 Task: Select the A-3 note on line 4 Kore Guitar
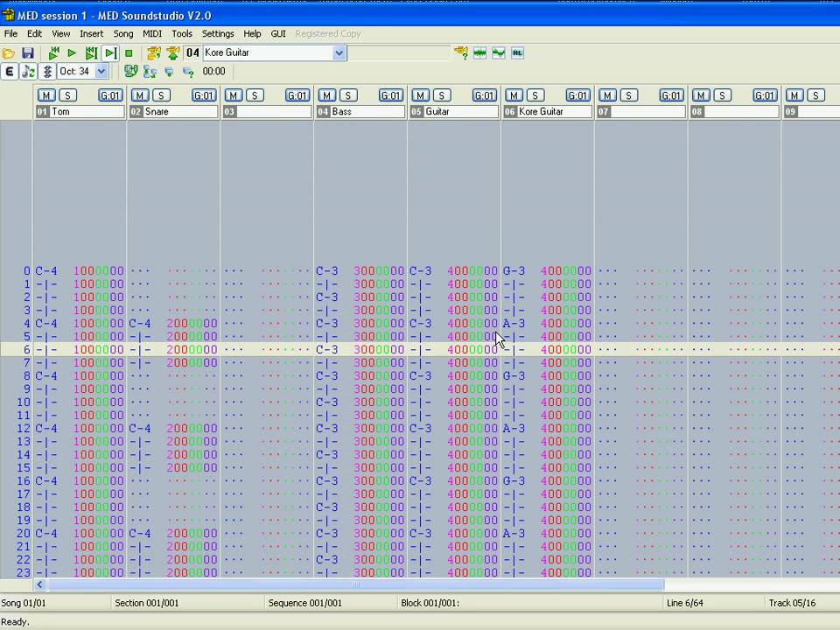[x=514, y=323]
